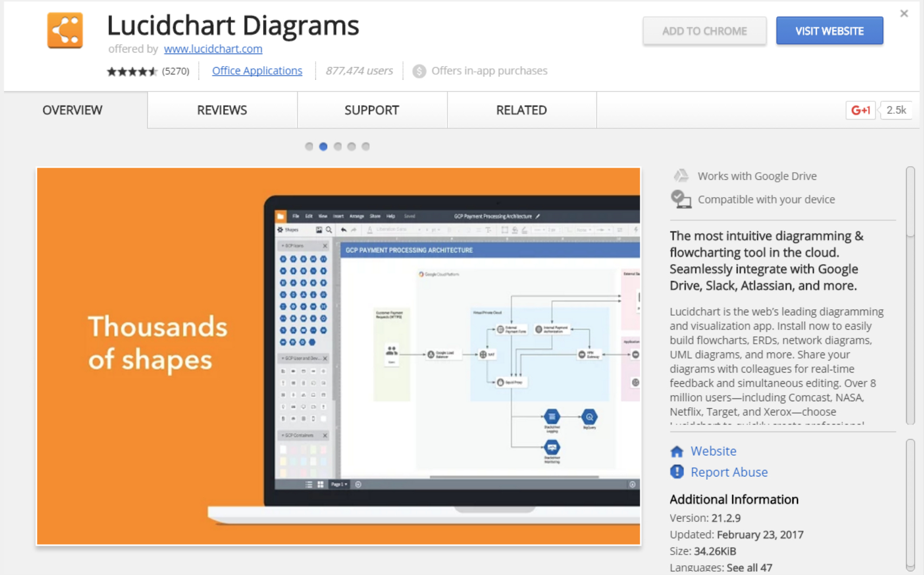
Task: Click the Compatible with your device text
Action: point(766,199)
